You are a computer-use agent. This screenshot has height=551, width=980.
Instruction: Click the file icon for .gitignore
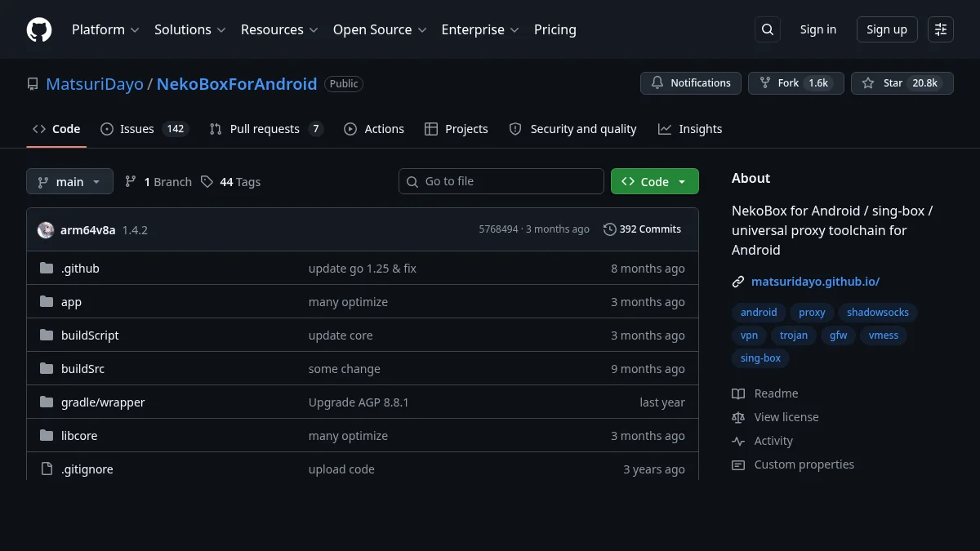click(x=47, y=469)
